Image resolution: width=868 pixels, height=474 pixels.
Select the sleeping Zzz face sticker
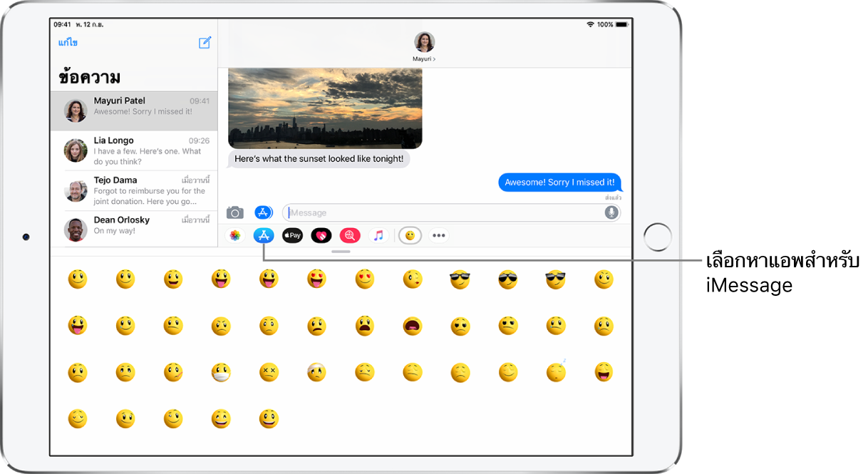point(556,372)
